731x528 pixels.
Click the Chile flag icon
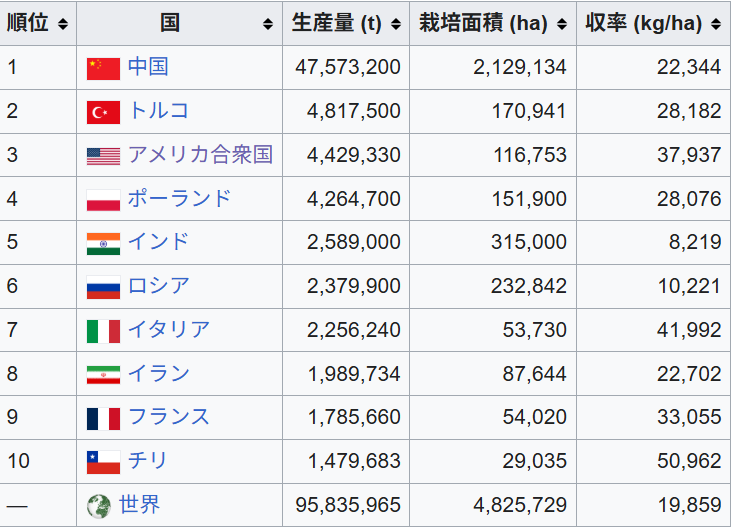tap(103, 462)
